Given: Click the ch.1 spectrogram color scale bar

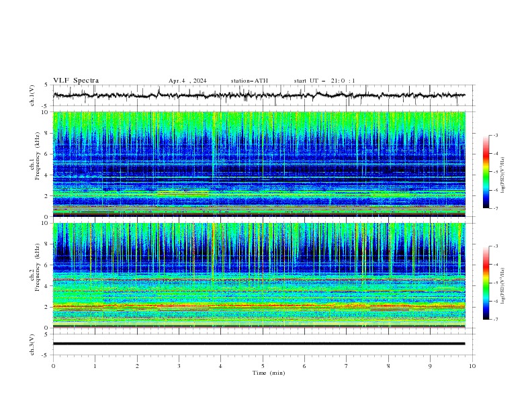Looking at the screenshot, I should point(486,172).
